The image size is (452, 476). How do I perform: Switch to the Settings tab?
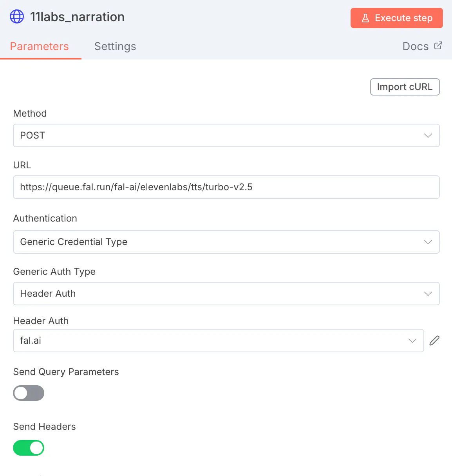click(115, 46)
